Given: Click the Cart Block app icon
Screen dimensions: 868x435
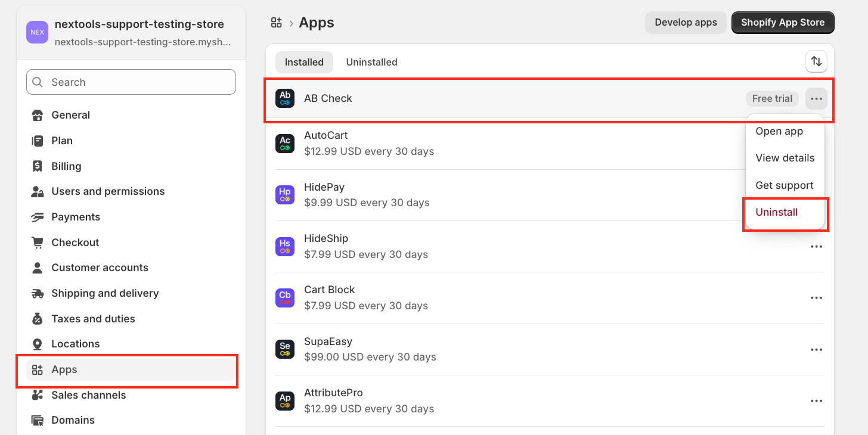Looking at the screenshot, I should click(x=285, y=297).
